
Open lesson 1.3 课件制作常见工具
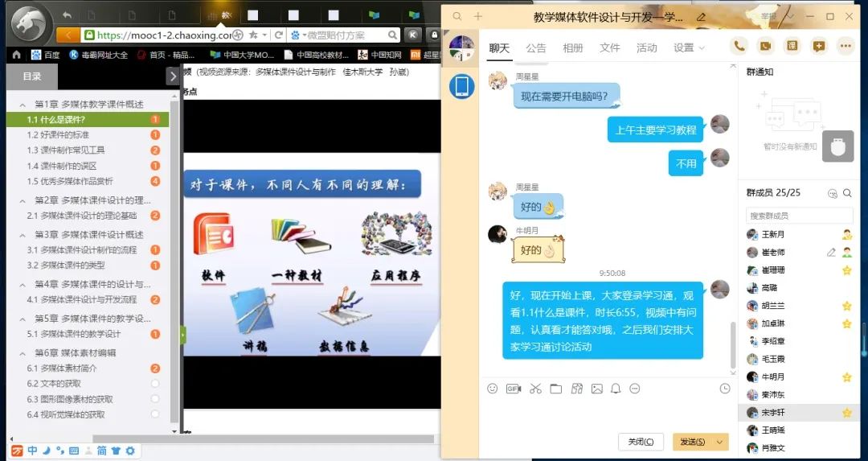tap(66, 150)
